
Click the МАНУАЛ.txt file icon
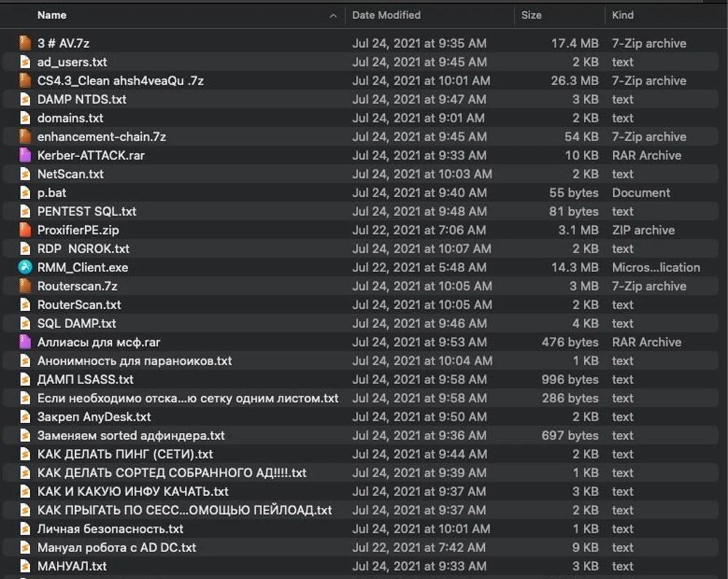coord(25,566)
